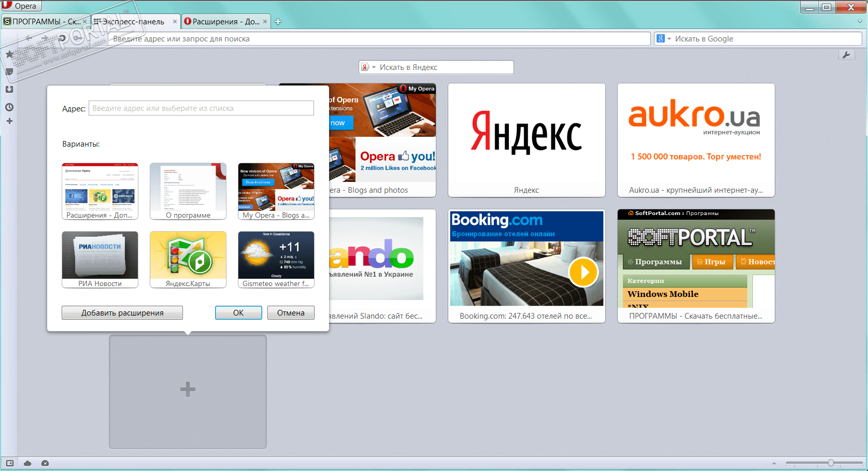Open the bookmarks star sidebar icon

(x=9, y=54)
